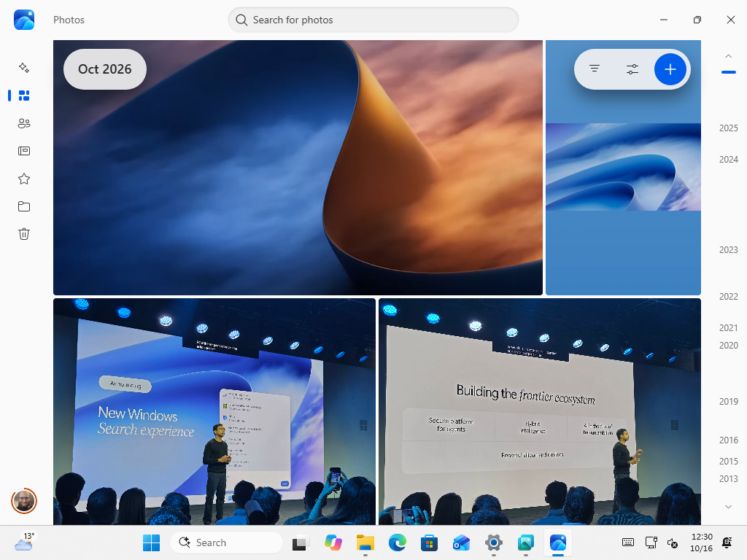
Task: Focus the Search for photos field
Action: [373, 20]
